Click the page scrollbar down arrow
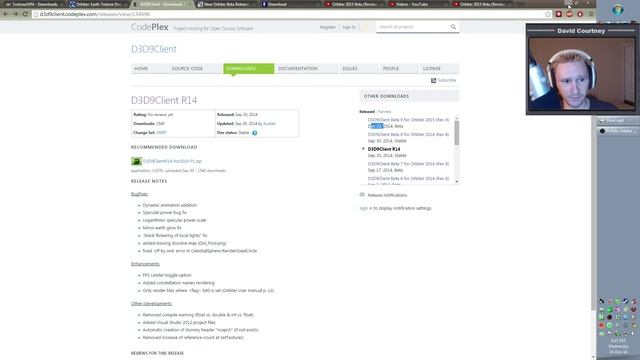The height and width of the screenshot is (360, 640). pos(593,357)
